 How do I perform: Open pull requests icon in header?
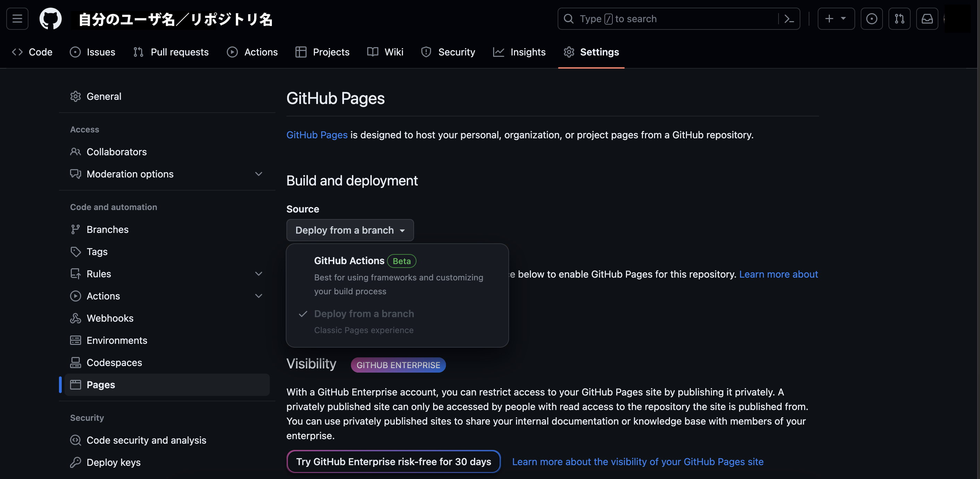(x=899, y=19)
